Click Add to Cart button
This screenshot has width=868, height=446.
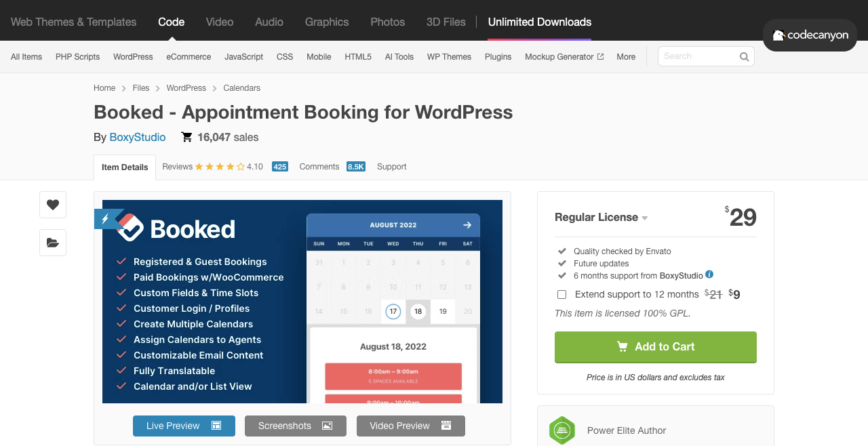click(656, 347)
